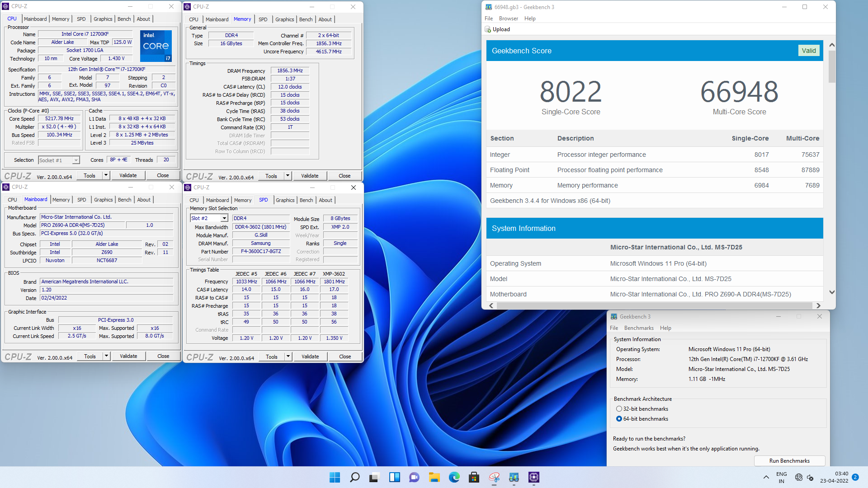Screen dimensions: 868x488
Task: Click CPU-Z title icon in CPU tab window
Action: pyautogui.click(x=6, y=6)
